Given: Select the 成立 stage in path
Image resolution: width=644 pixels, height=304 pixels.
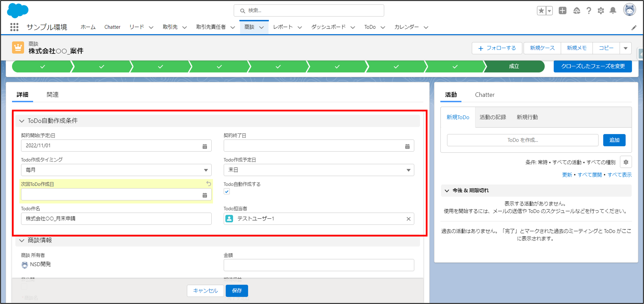Looking at the screenshot, I should [514, 66].
